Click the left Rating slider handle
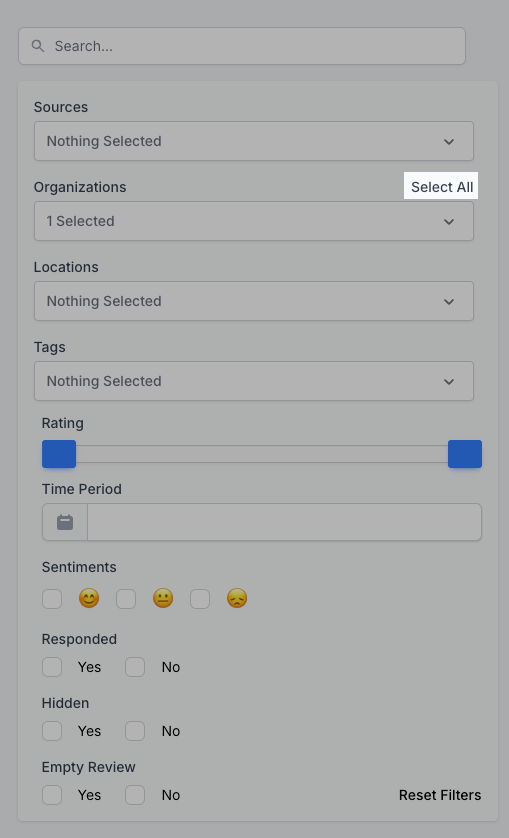509x838 pixels. (59, 454)
